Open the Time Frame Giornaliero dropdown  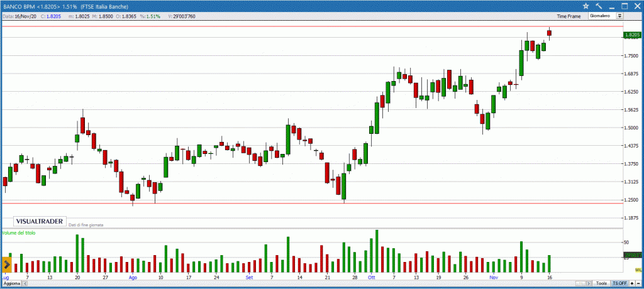tap(606, 16)
